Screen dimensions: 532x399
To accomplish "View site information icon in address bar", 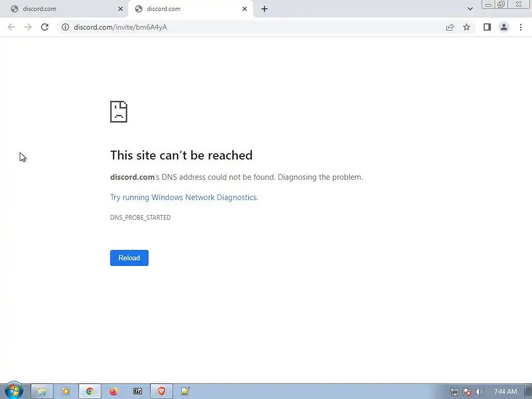I will pos(65,27).
